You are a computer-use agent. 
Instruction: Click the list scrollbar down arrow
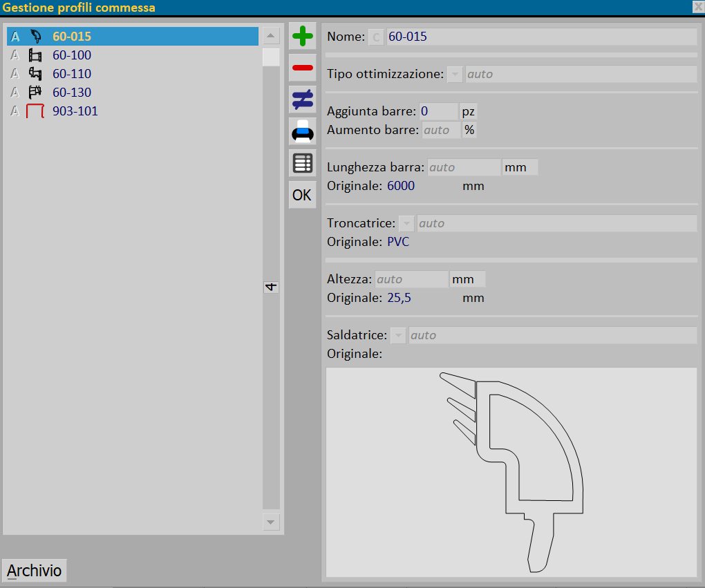pyautogui.click(x=271, y=522)
